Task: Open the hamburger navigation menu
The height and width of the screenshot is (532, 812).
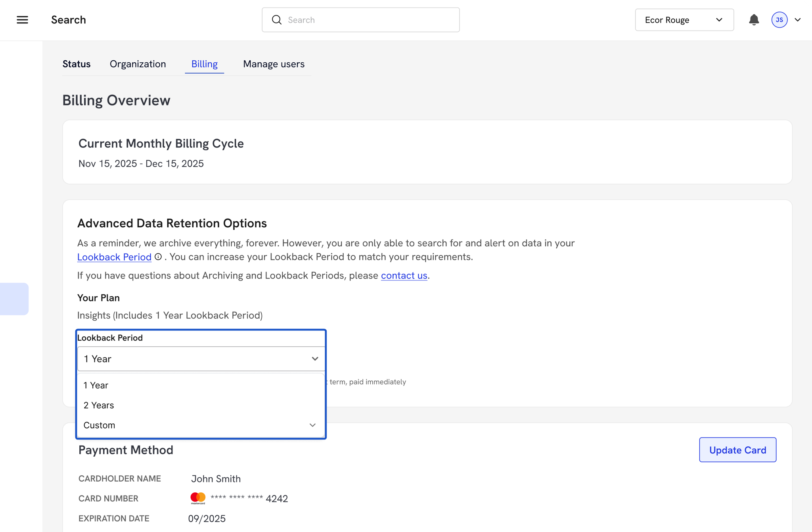Action: coord(22,20)
